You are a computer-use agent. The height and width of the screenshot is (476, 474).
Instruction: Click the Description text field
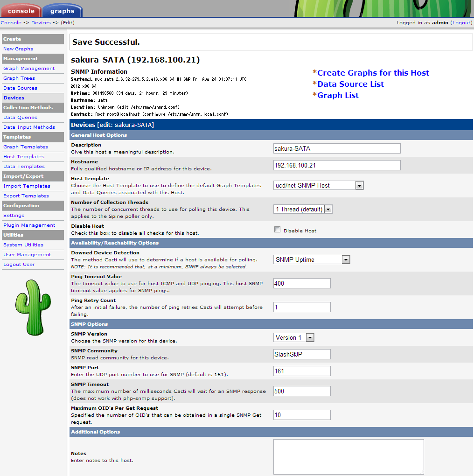[x=336, y=148]
